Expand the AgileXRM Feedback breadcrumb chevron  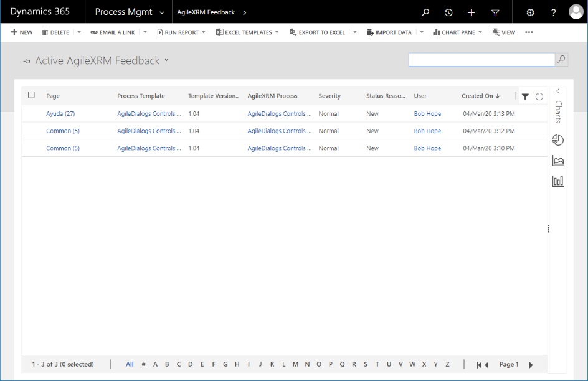click(x=245, y=12)
